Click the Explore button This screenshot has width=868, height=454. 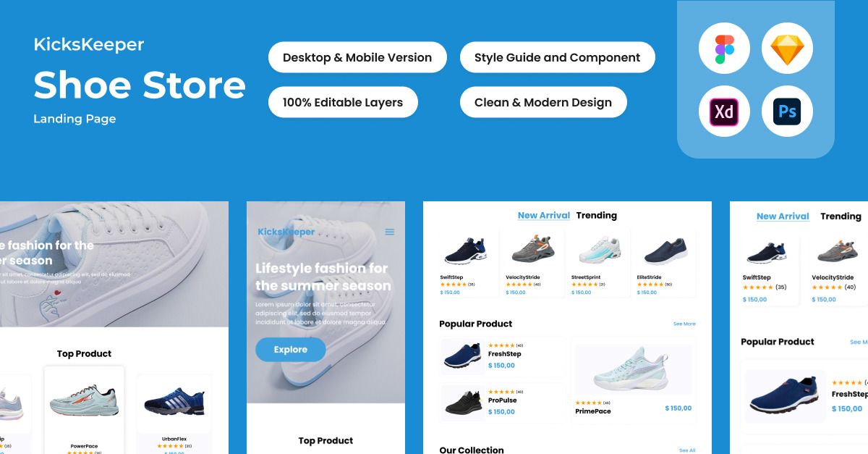point(290,350)
